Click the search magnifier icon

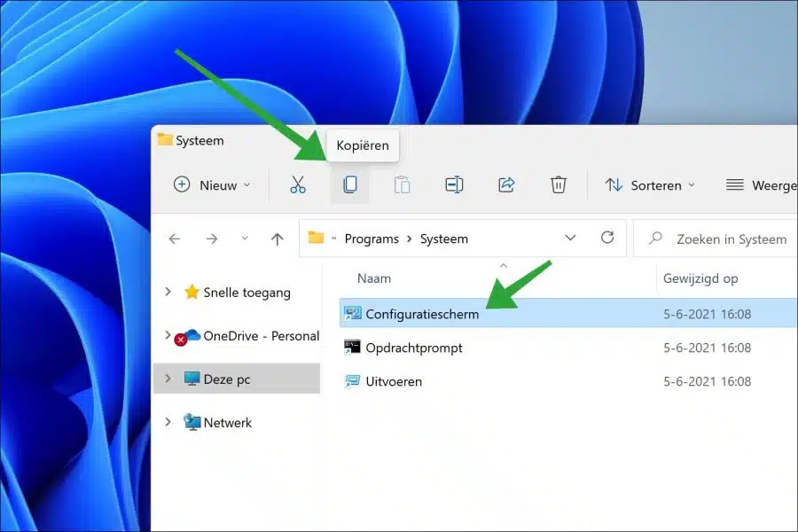(x=655, y=238)
